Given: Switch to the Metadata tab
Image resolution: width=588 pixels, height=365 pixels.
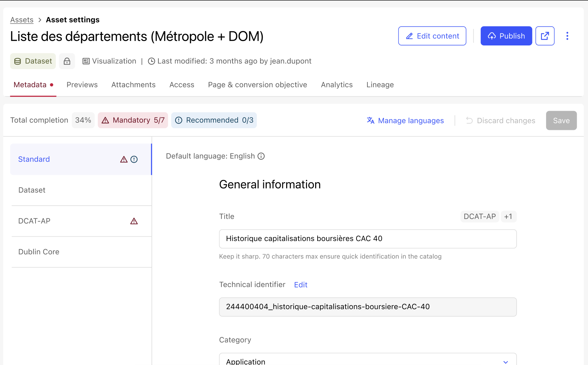Looking at the screenshot, I should click(33, 85).
